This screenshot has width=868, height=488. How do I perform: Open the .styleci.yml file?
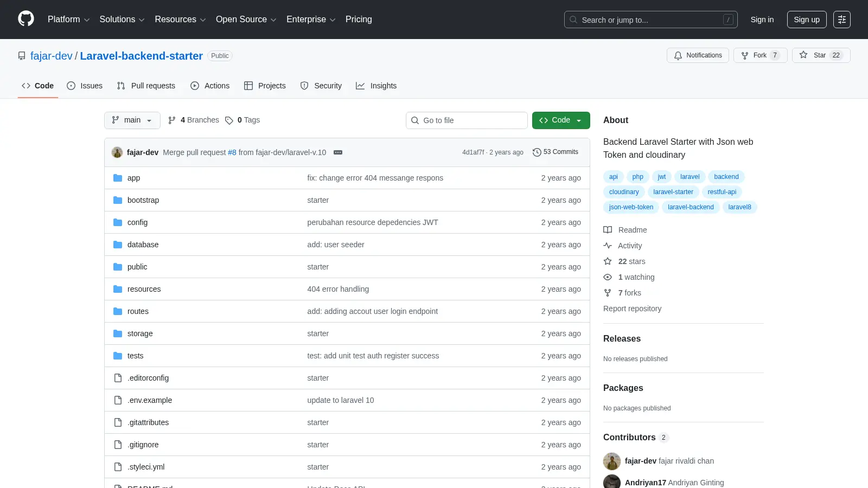tap(146, 467)
